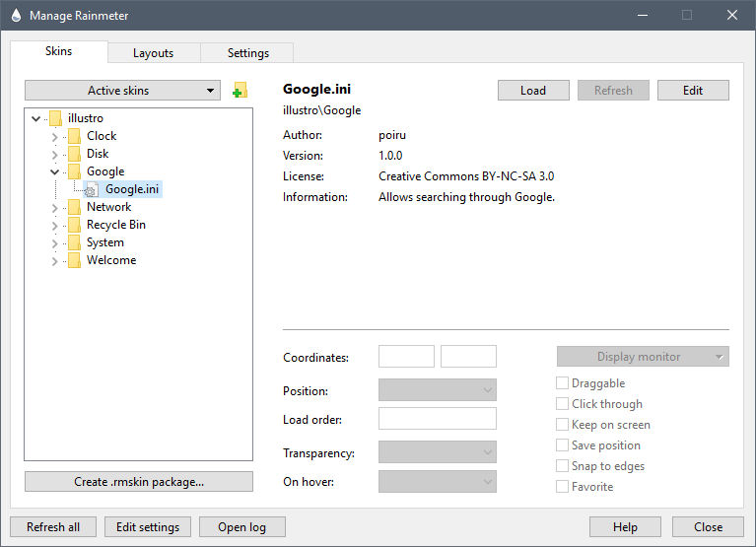Click the Welcome folder icon

[x=74, y=261]
